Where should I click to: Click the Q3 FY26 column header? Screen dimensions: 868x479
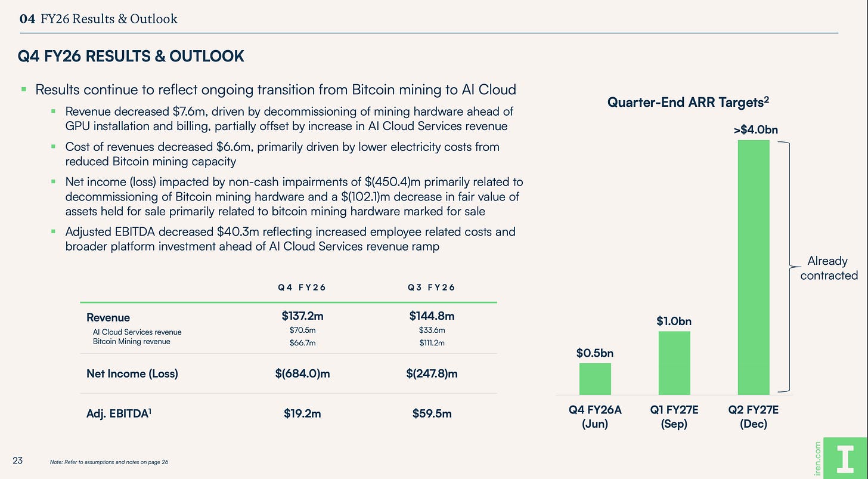(x=431, y=288)
